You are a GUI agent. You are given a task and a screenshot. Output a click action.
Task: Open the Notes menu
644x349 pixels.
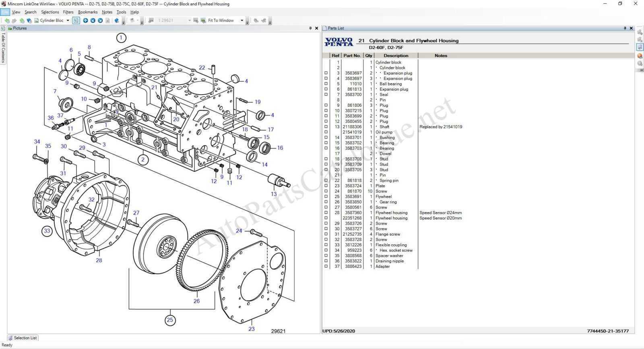[x=107, y=12]
